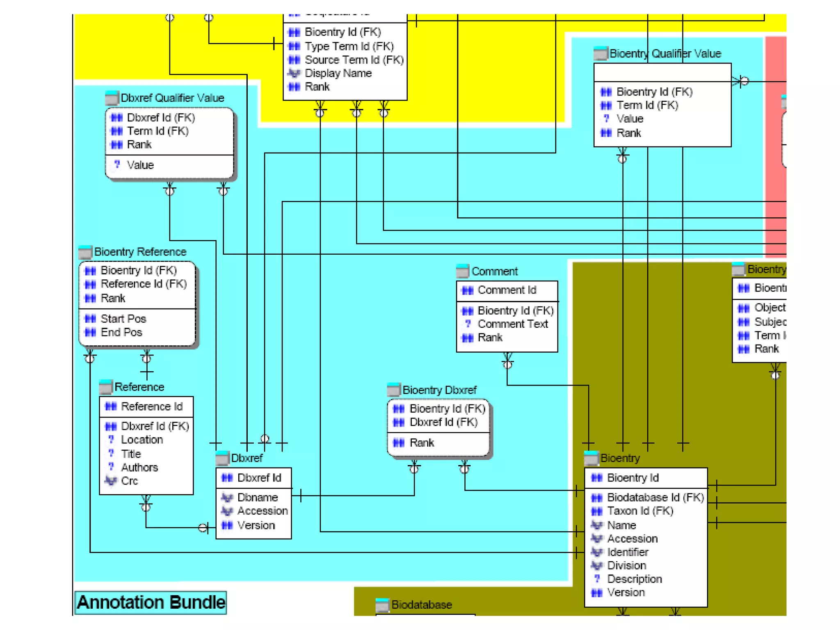
Task: Select the Comment Text field
Action: [512, 324]
